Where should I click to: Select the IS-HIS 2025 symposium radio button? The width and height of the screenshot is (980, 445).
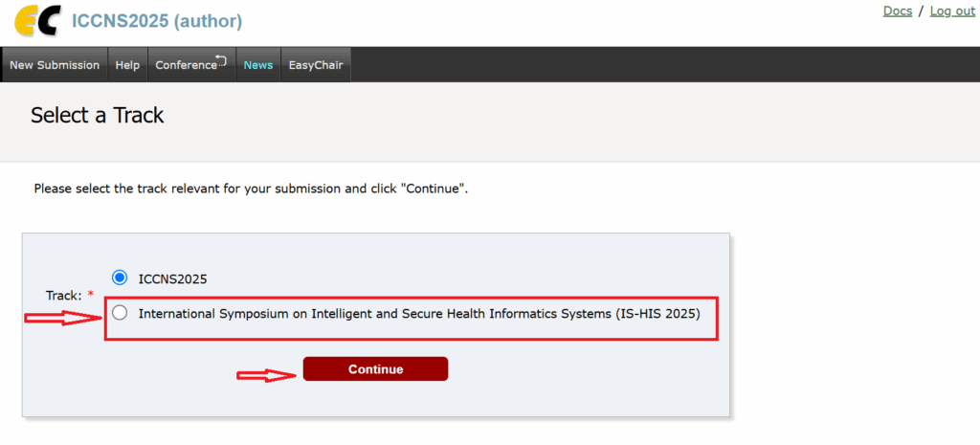(x=120, y=313)
